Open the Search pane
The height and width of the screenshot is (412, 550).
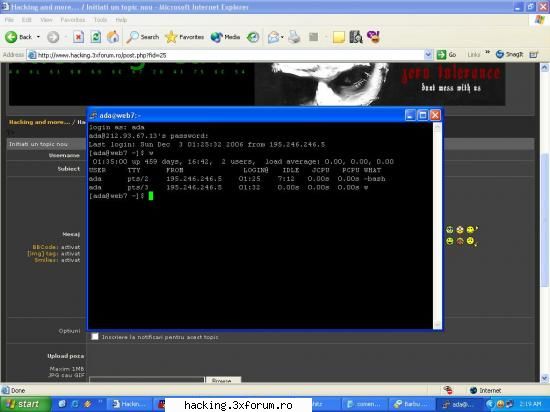(143, 37)
